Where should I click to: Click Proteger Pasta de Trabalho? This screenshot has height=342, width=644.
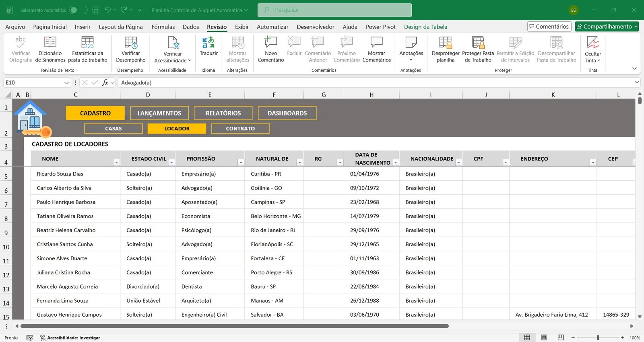[478, 49]
